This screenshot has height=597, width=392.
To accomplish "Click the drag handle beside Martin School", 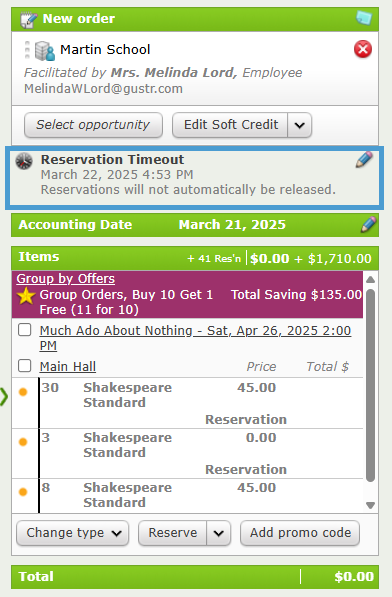I will (x=27, y=50).
